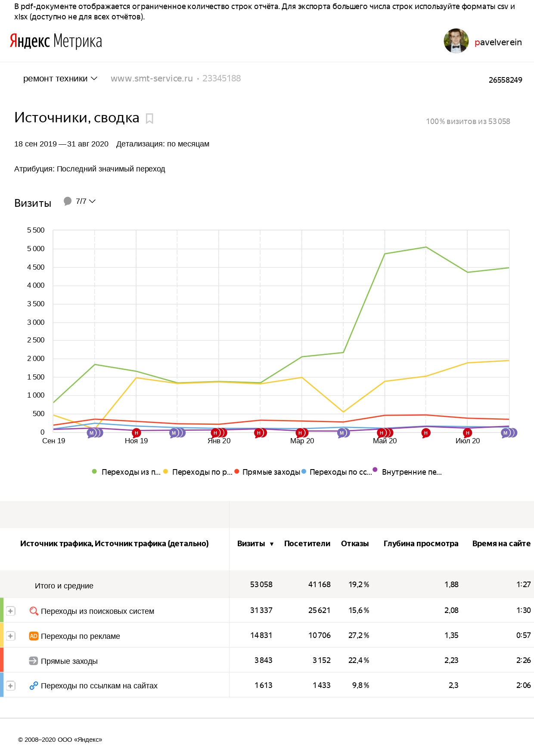Click the total visits value 53 058 in the table
Image resolution: width=534 pixels, height=756 pixels.
click(261, 585)
